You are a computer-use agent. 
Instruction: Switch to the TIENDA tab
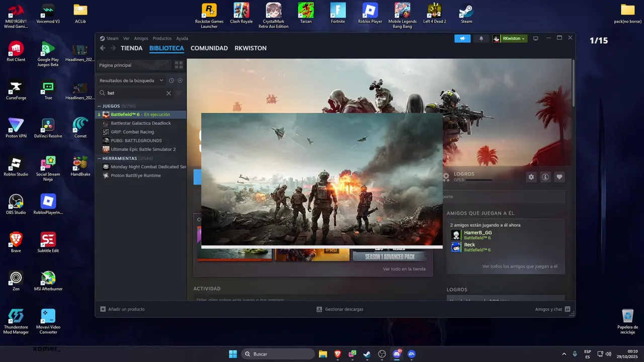click(x=131, y=48)
